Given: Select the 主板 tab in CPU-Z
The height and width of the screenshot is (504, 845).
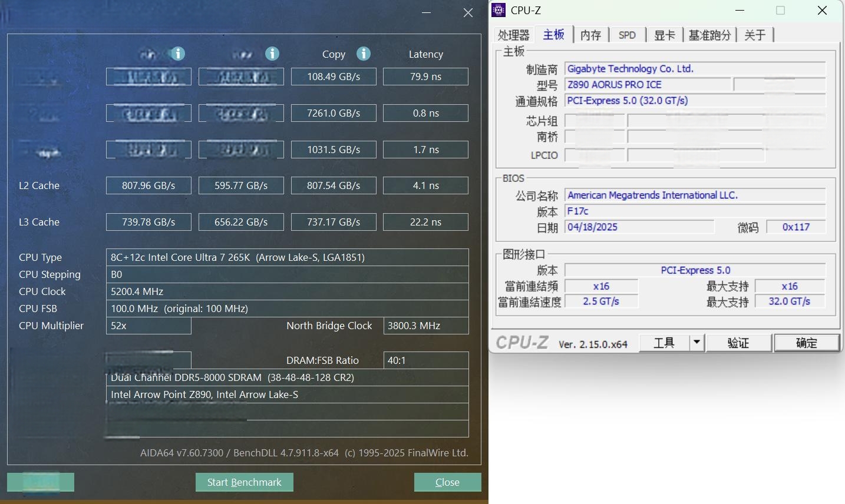Looking at the screenshot, I should 554,35.
